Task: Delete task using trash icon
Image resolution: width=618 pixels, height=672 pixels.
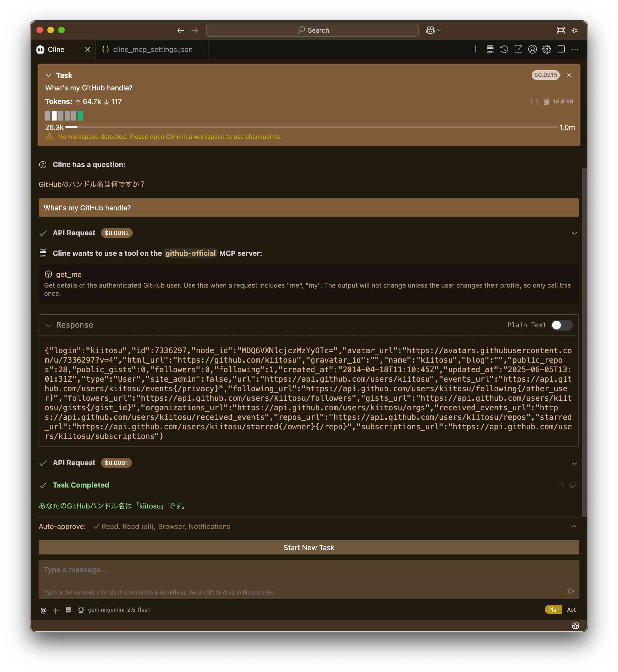Action: click(546, 101)
